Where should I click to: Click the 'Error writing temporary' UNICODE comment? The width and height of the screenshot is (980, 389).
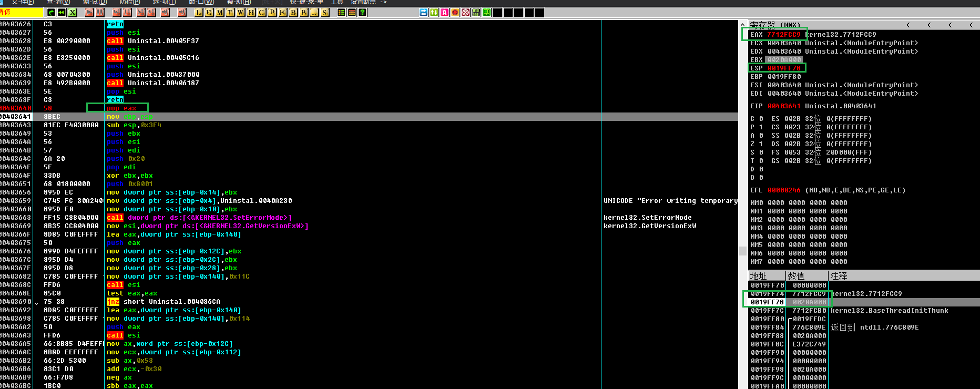670,201
